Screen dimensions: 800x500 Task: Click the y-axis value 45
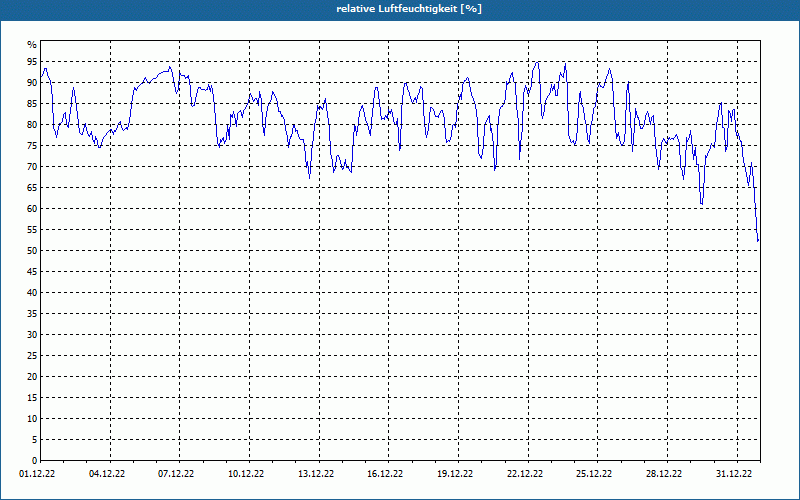(32, 271)
